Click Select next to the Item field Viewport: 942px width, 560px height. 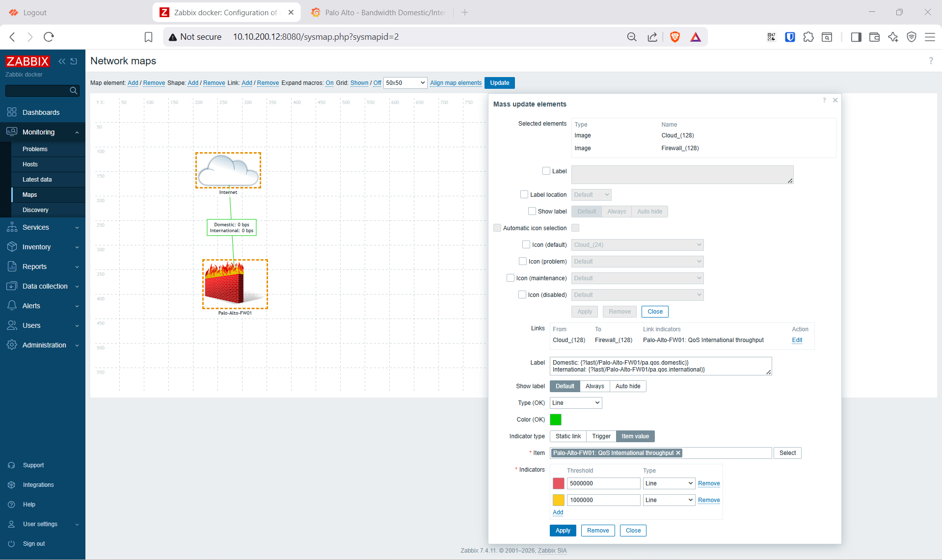pyautogui.click(x=787, y=453)
